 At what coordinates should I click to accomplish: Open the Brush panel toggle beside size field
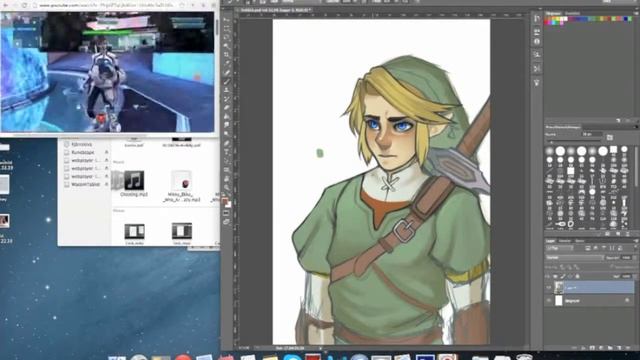pos(610,138)
